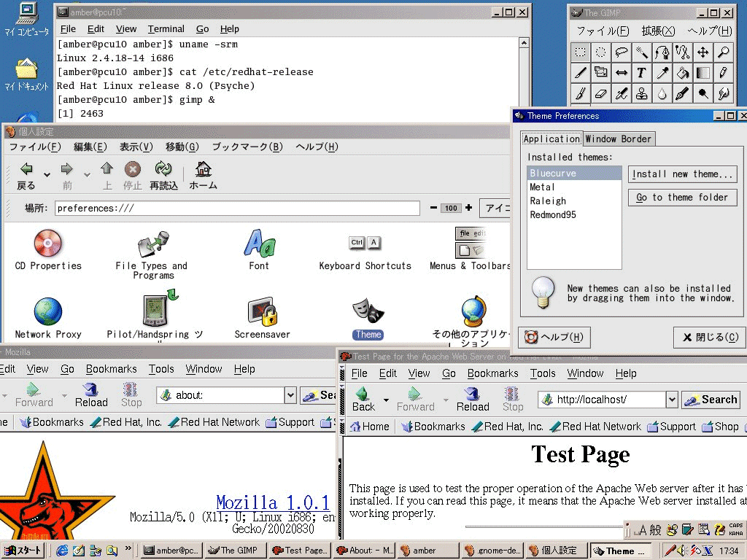Choose the Fuzzy Select magic wand in GIMP
This screenshot has width=747, height=560.
pyautogui.click(x=642, y=52)
